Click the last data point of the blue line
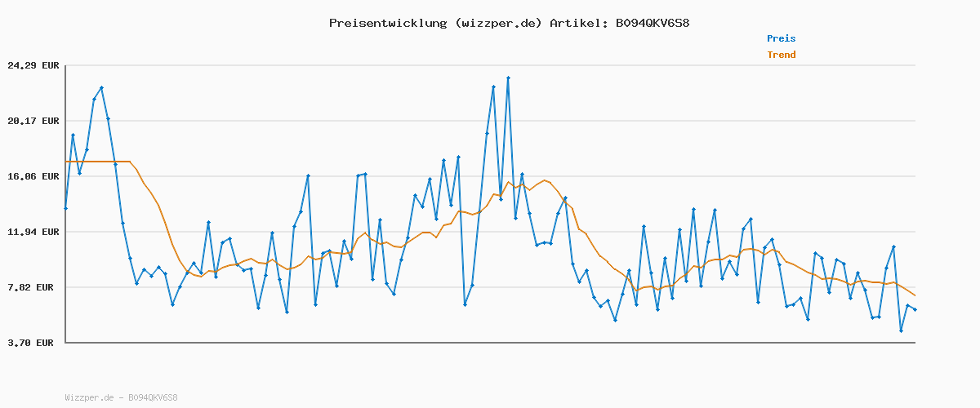The height and width of the screenshot is (408, 980). (915, 309)
